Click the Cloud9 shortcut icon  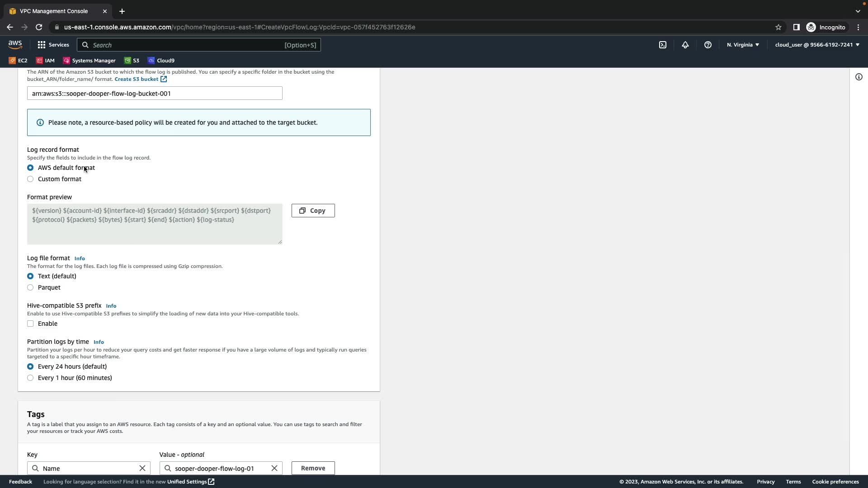pos(151,61)
